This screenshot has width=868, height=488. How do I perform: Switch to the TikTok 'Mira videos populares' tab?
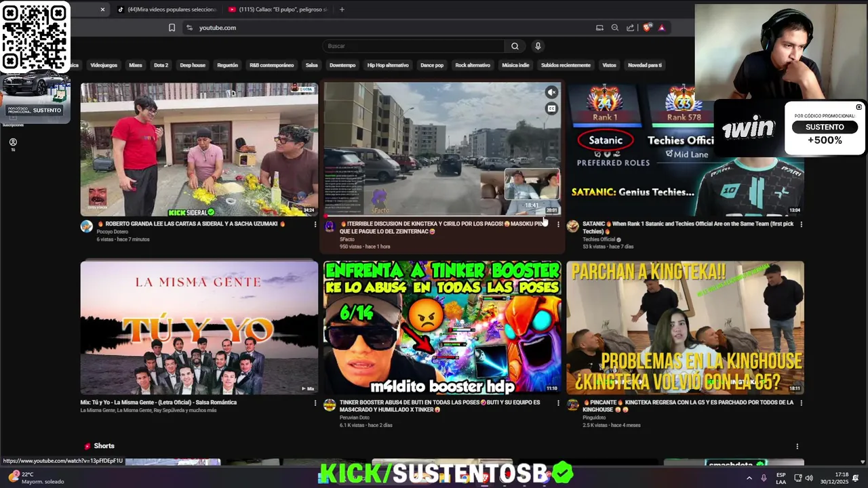click(167, 9)
